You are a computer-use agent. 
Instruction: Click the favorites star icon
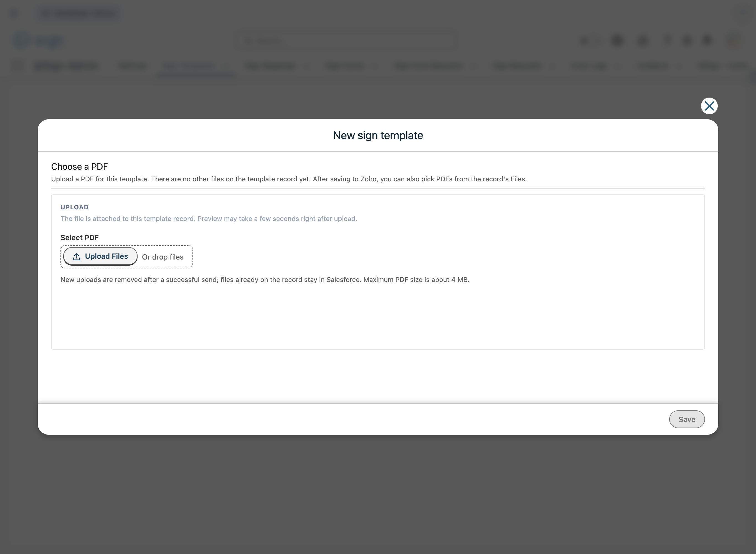click(x=584, y=40)
